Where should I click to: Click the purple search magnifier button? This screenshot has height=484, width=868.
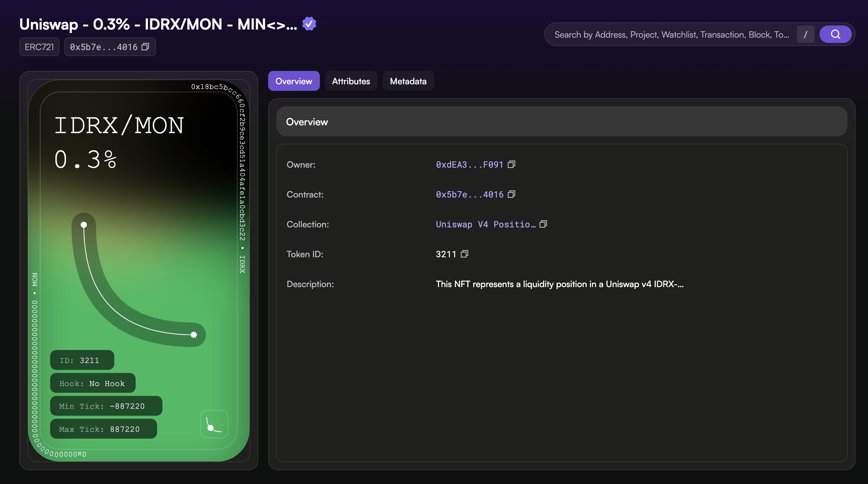tap(835, 34)
